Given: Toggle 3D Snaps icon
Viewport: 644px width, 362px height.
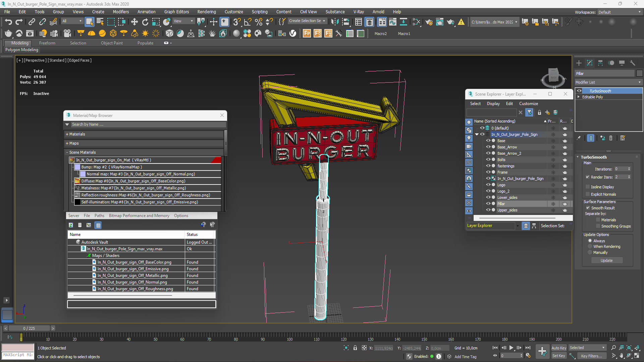Looking at the screenshot, I should (236, 22).
